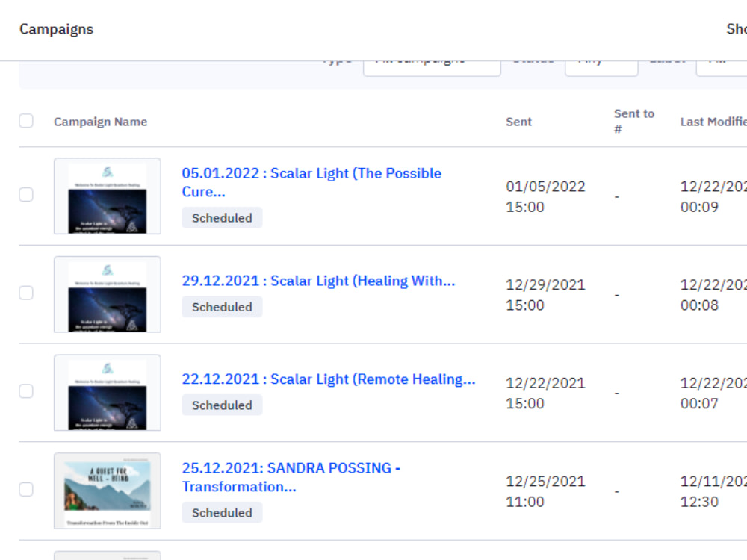Click last modified time 00:07
Viewport: 747px width, 560px height.
(699, 403)
